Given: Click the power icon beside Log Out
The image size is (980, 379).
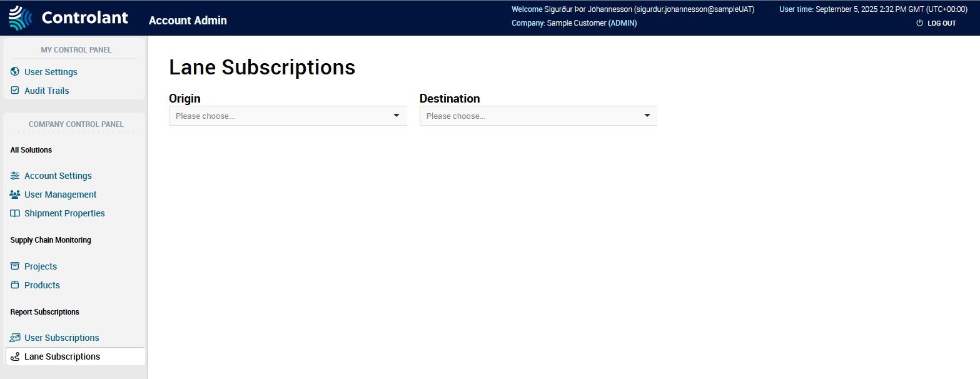Looking at the screenshot, I should pos(919,23).
